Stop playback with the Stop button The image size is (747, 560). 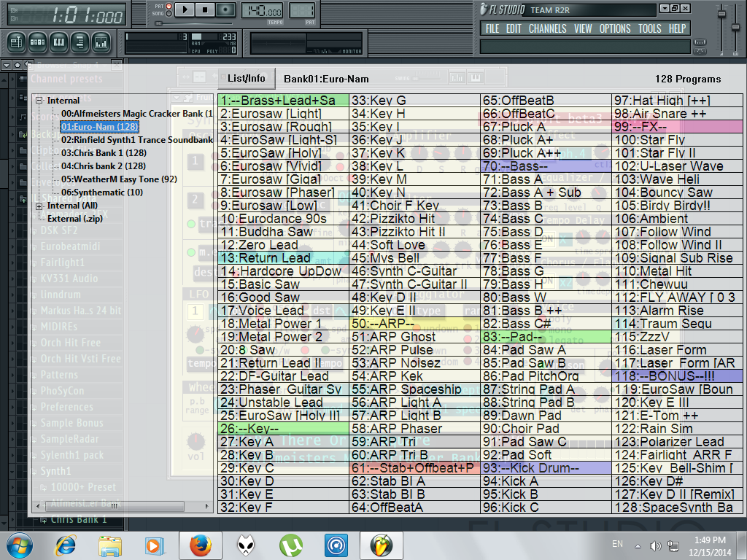coord(205,9)
